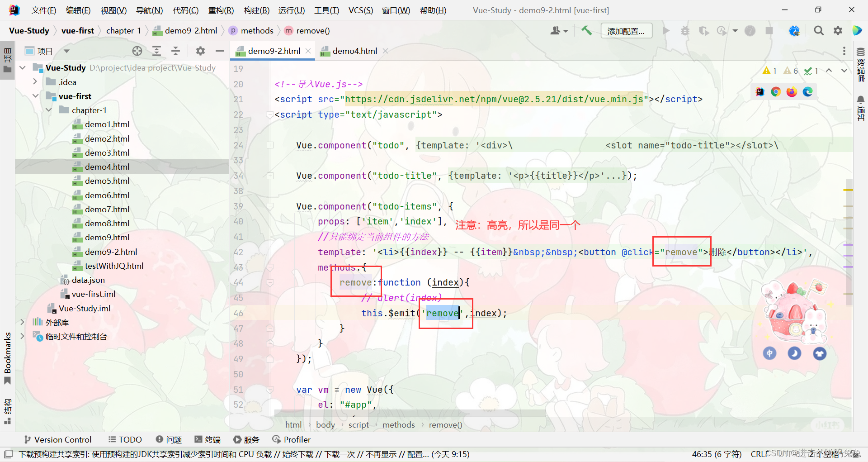Open the Project view dropdown arrow
Viewport: 868px width, 462px height.
pos(66,51)
